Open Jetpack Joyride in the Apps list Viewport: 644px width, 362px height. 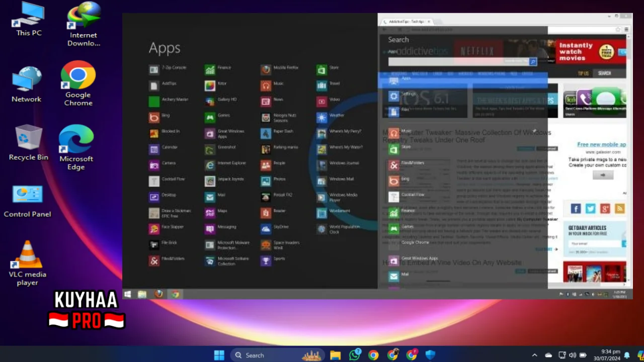pyautogui.click(x=224, y=180)
